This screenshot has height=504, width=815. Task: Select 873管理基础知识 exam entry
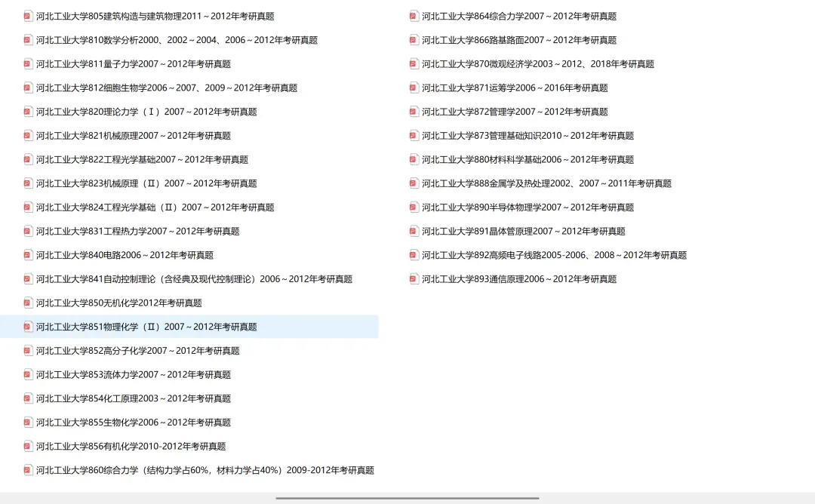tap(524, 135)
